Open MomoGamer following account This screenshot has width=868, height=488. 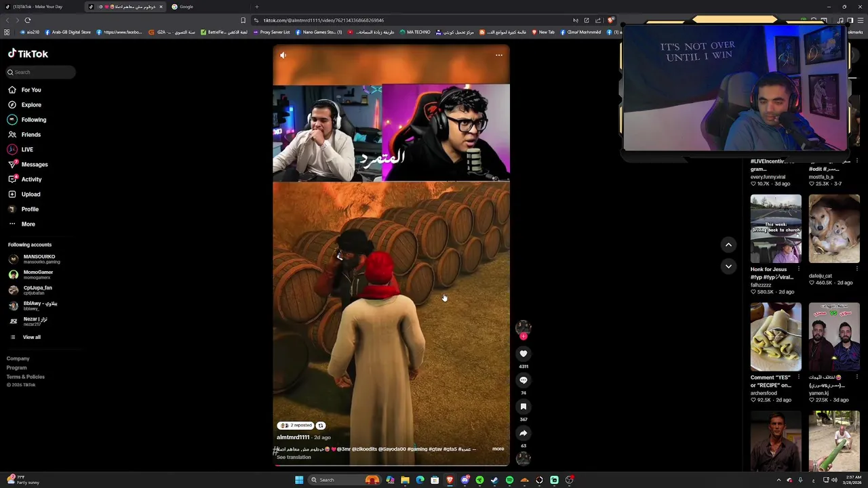pyautogui.click(x=31, y=274)
